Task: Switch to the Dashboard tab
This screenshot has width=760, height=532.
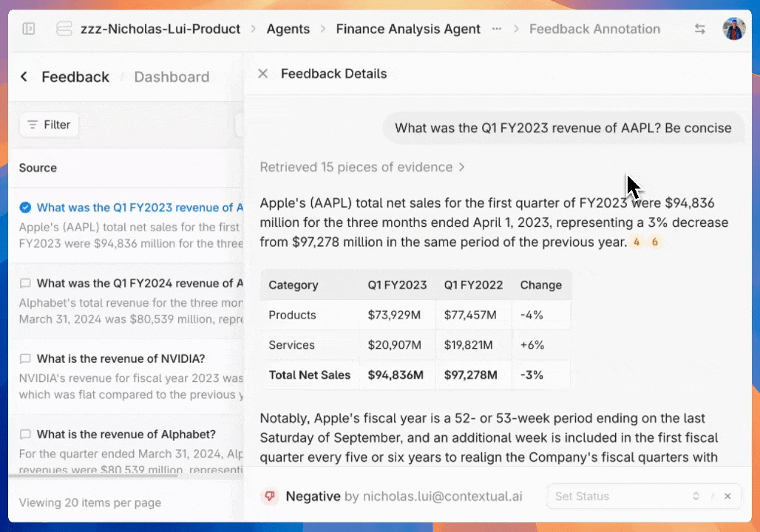Action: 172,77
